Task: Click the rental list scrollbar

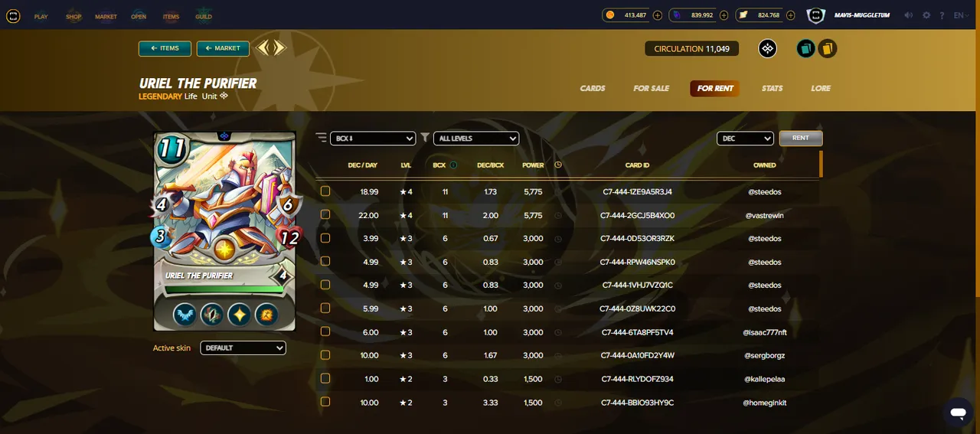Action: pos(822,164)
